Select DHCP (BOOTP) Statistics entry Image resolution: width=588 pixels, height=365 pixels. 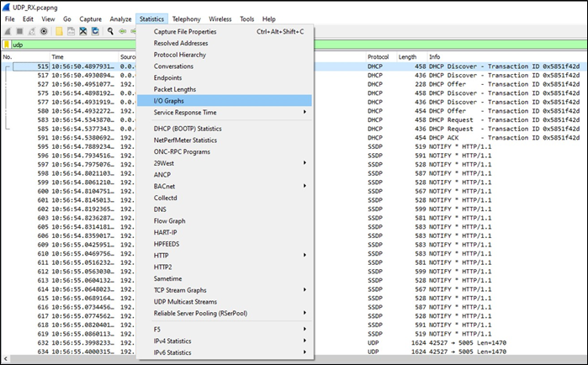click(x=225, y=129)
